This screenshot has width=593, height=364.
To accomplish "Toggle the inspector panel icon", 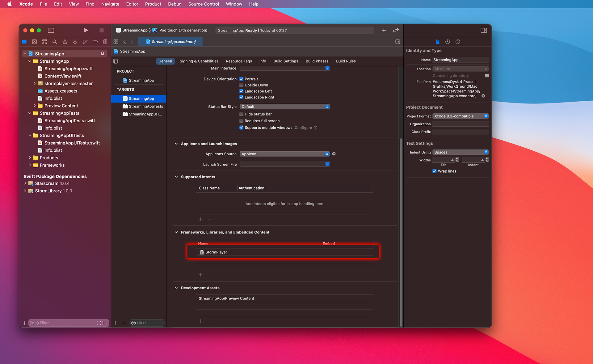I will [x=484, y=30].
